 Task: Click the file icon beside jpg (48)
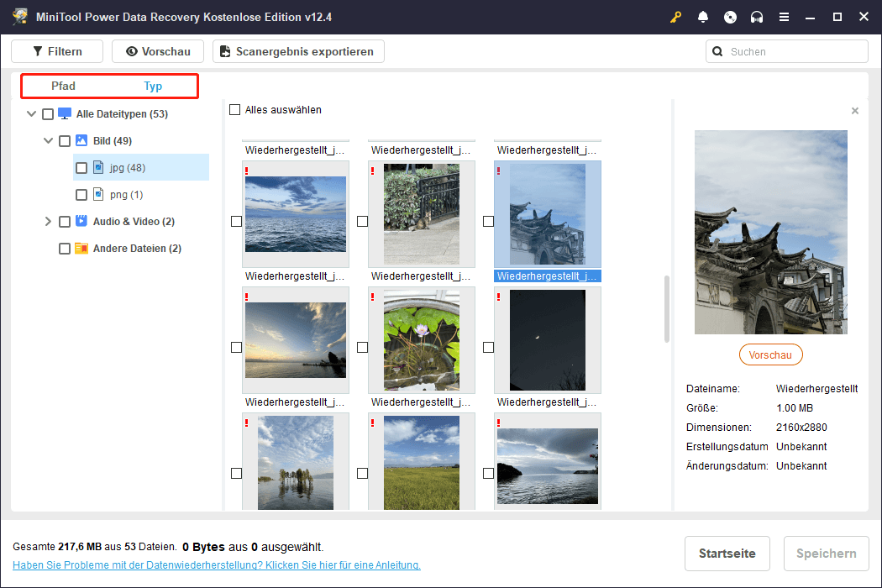98,168
